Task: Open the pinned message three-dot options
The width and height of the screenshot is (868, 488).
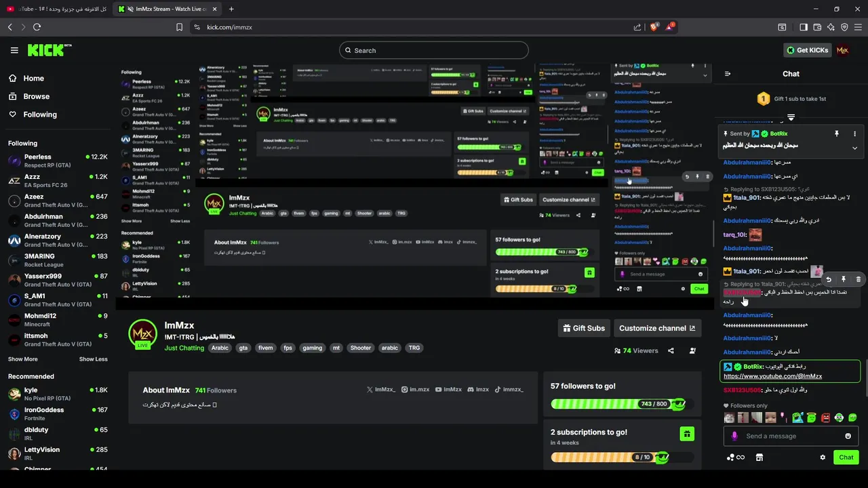Action: pos(854,134)
